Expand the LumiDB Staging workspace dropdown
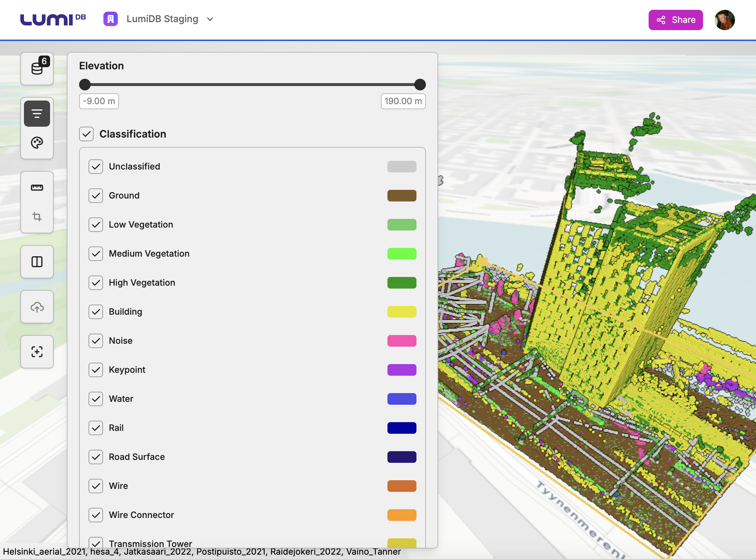The height and width of the screenshot is (559, 756). [210, 19]
